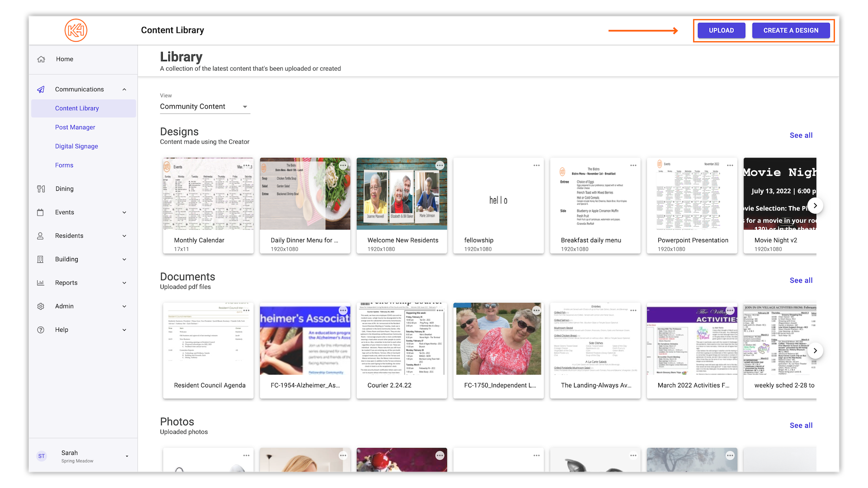
Task: Open options menu on FC-1750_Independent document
Action: 537,310
